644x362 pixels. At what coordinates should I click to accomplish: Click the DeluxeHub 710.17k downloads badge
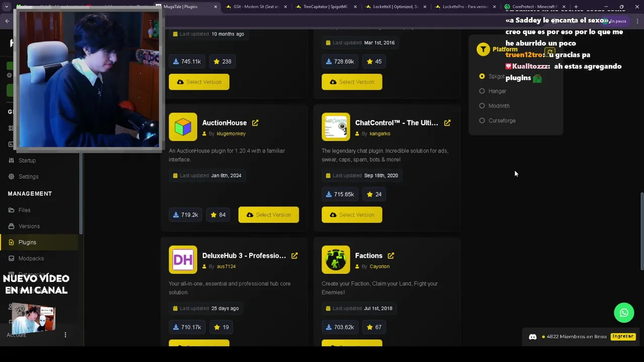(x=187, y=327)
